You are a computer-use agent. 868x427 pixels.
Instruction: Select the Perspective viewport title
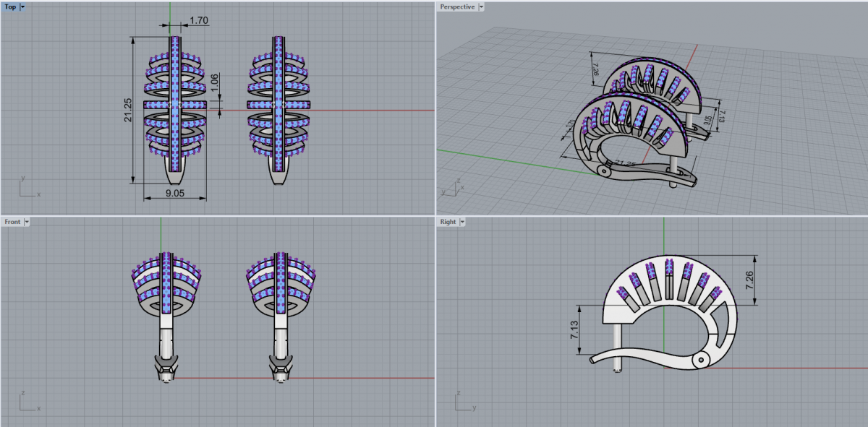[x=457, y=7]
